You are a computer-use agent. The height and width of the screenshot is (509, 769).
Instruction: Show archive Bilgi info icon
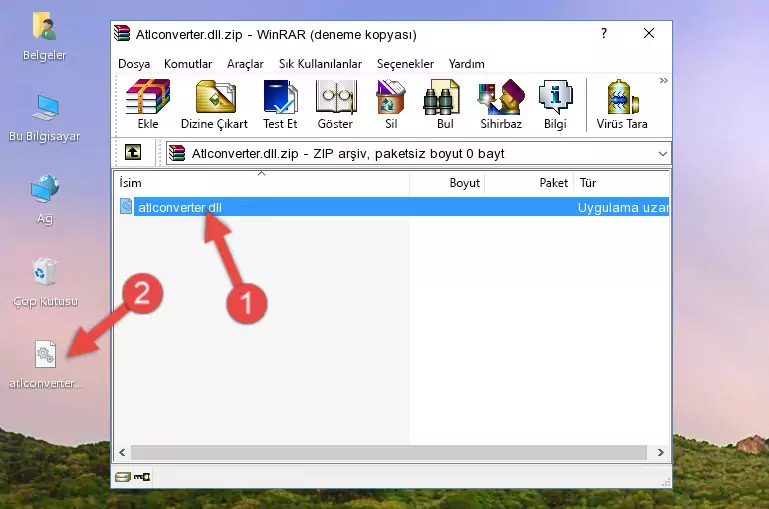[555, 104]
